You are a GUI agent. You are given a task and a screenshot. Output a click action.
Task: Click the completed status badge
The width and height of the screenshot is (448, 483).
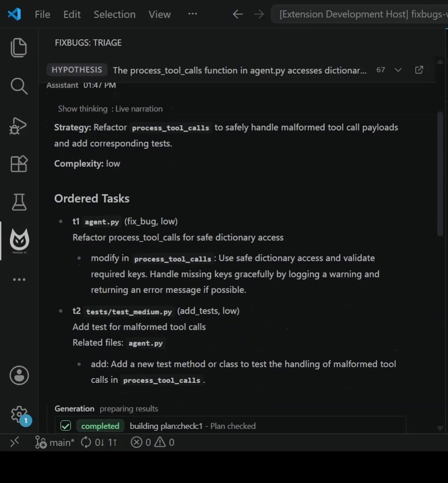click(x=100, y=426)
